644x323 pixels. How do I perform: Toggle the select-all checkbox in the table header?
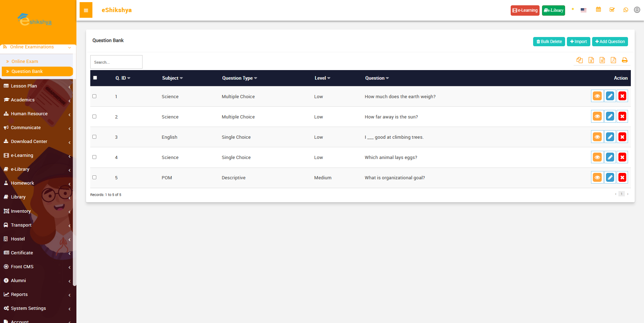click(x=95, y=78)
